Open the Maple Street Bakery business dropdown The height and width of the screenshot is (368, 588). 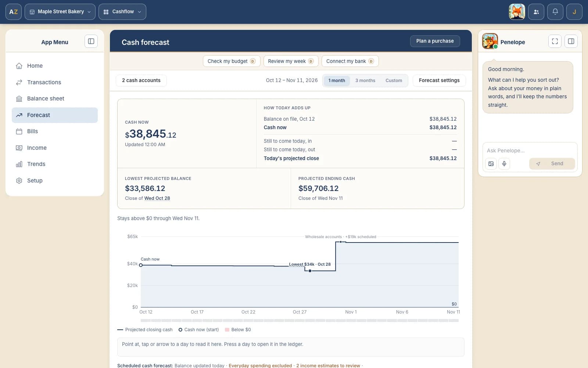(x=60, y=12)
